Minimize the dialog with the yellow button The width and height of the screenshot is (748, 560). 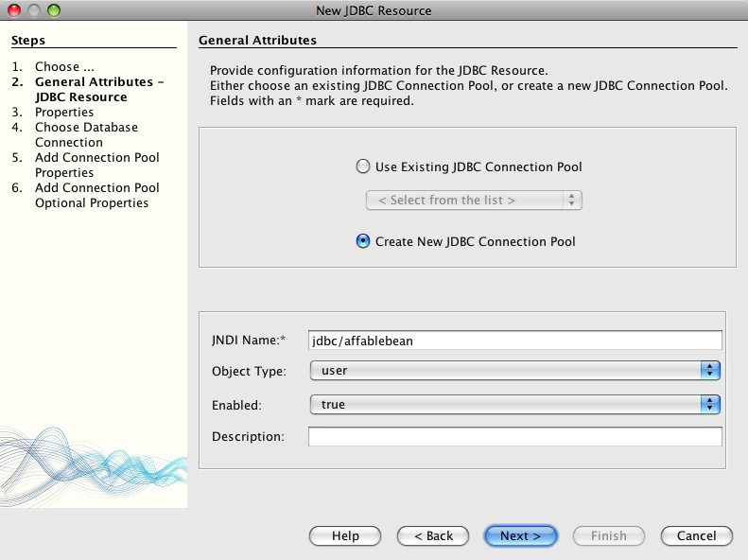click(33, 10)
